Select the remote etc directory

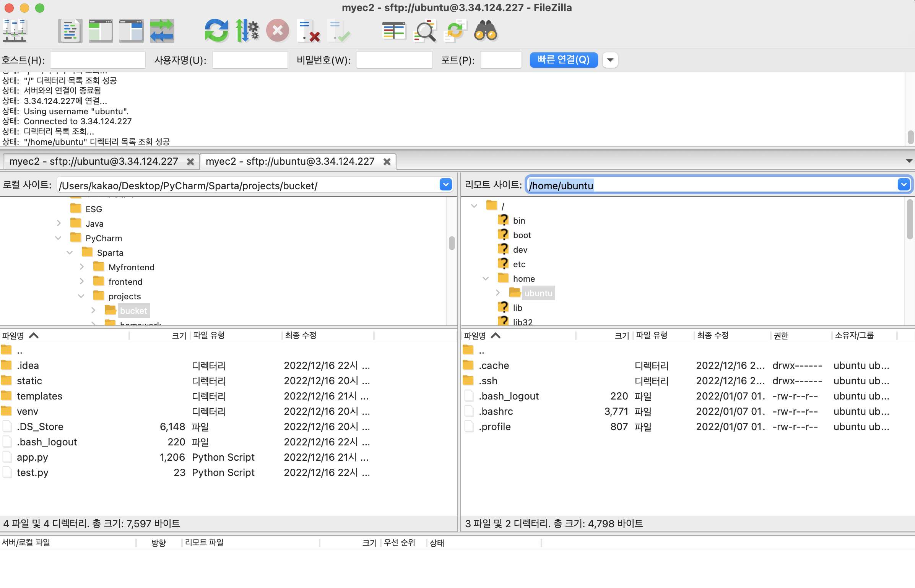pos(519,264)
